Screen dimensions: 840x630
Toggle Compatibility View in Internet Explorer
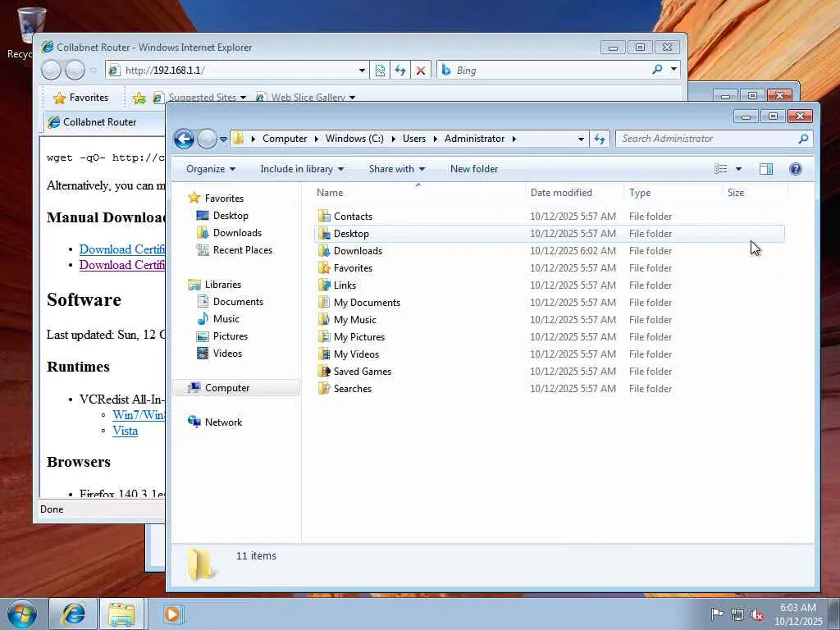coord(380,71)
